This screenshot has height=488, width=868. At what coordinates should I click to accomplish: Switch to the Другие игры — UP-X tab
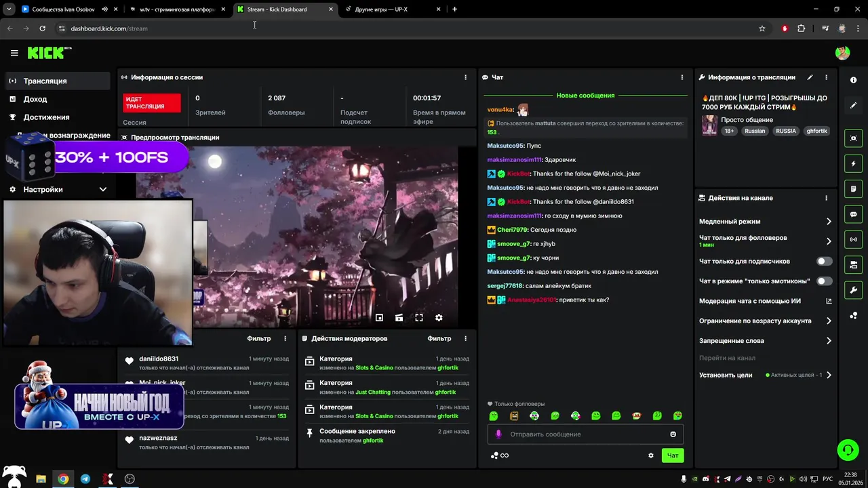point(393,9)
